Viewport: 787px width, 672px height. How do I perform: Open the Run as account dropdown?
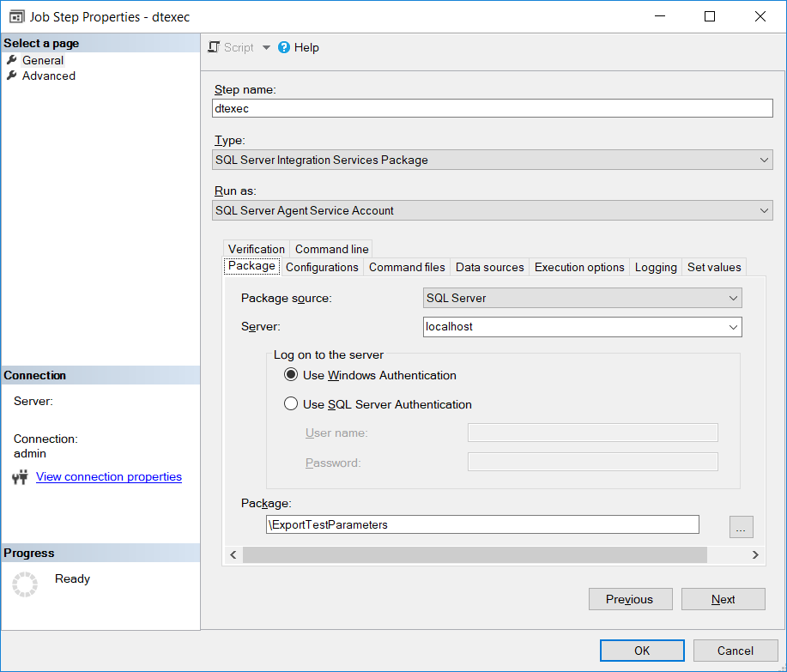click(762, 210)
